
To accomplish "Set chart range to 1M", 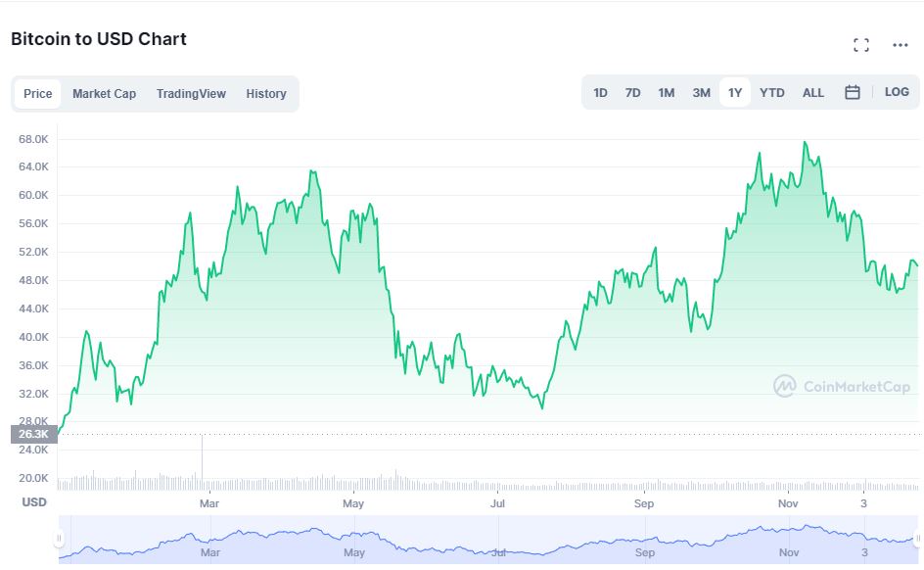I will 666,92.
